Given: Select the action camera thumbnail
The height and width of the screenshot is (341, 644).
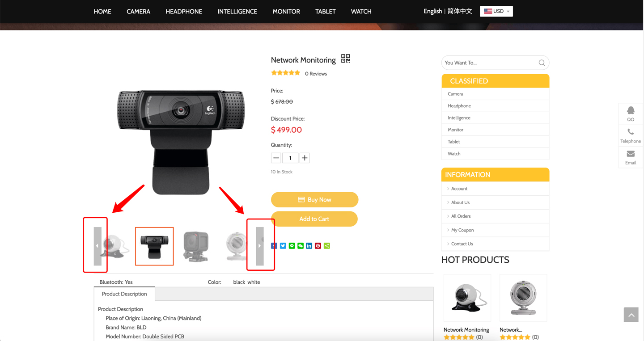Looking at the screenshot, I should point(196,246).
